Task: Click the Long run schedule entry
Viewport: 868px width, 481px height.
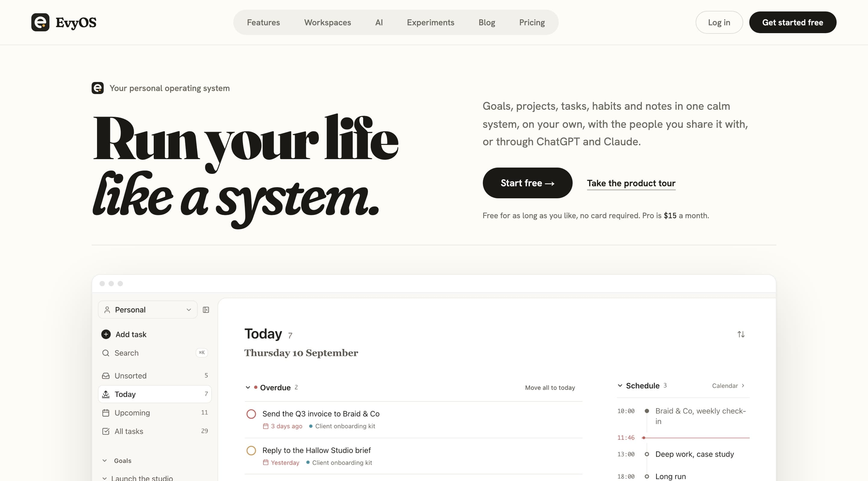Action: [x=670, y=476]
